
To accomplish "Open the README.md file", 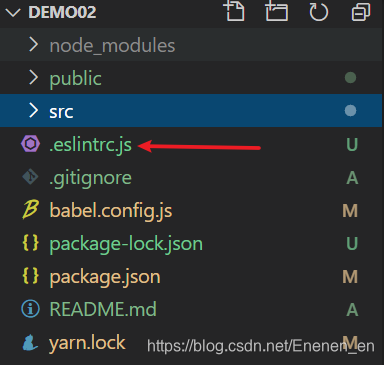I will (103, 309).
